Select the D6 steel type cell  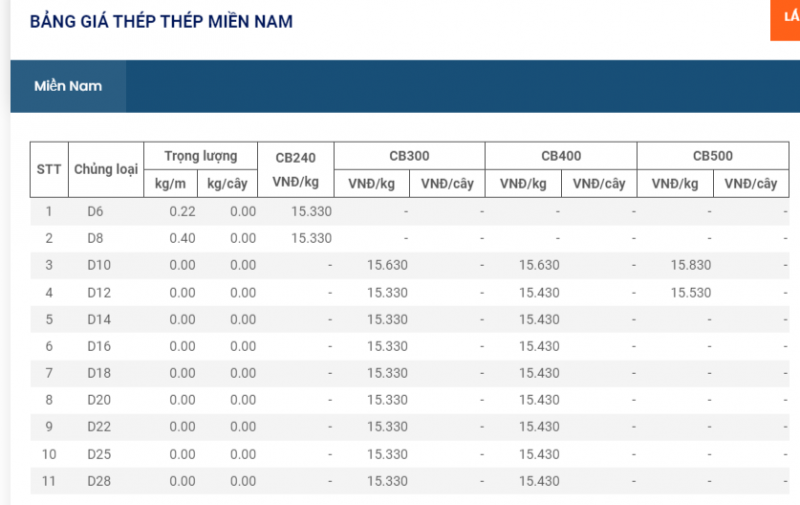[95, 211]
